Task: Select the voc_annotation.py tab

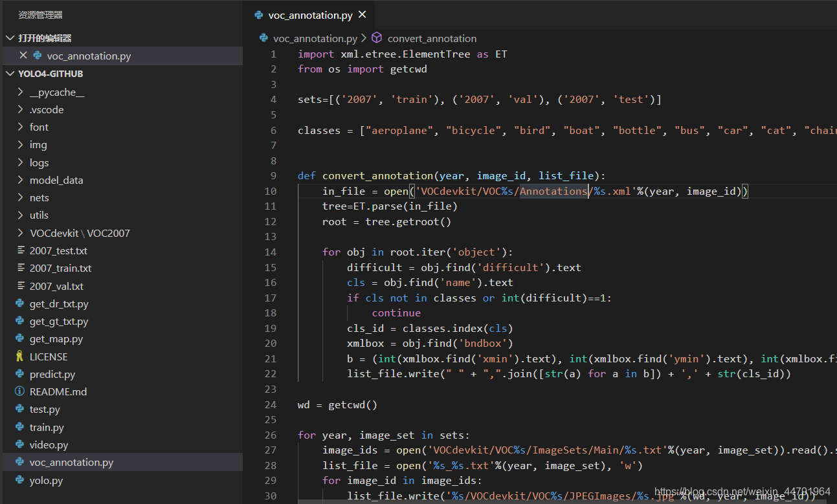Action: click(x=309, y=14)
